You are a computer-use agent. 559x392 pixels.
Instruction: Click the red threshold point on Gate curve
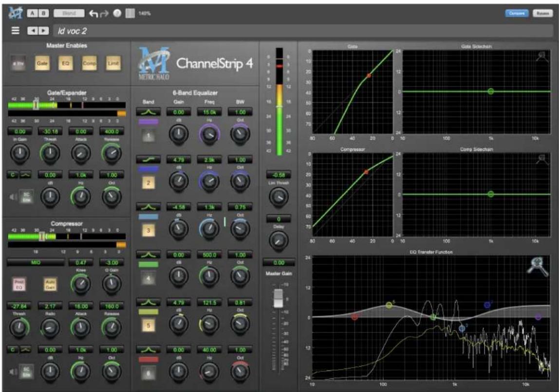(x=369, y=75)
